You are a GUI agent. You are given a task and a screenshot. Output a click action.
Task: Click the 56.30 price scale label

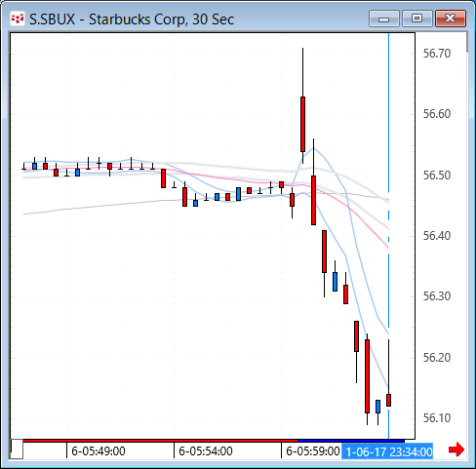point(437,296)
